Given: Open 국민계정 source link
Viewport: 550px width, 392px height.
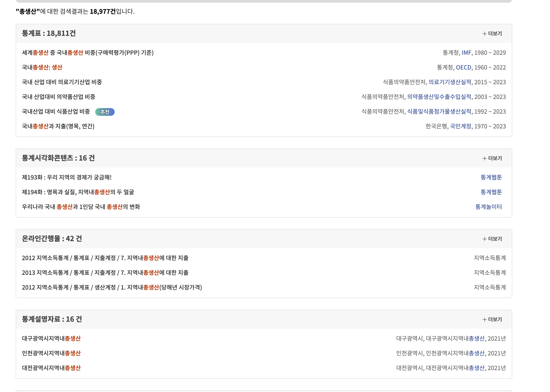Looking at the screenshot, I should 460,126.
